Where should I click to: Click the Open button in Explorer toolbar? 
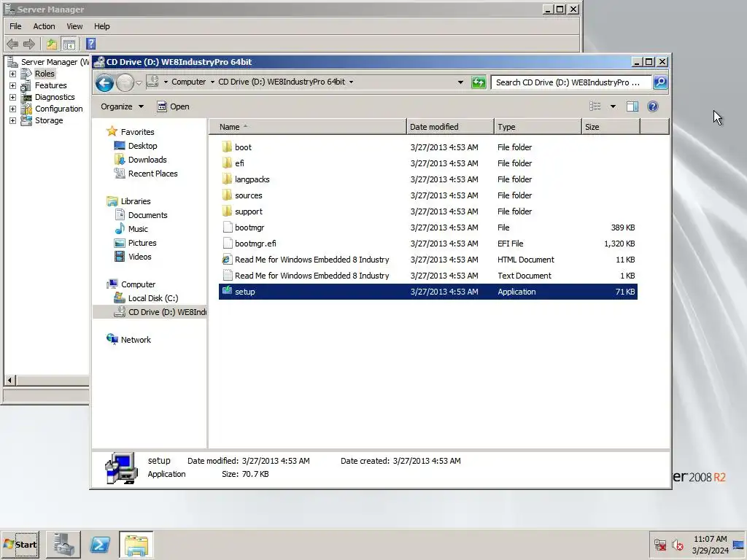[x=174, y=106]
